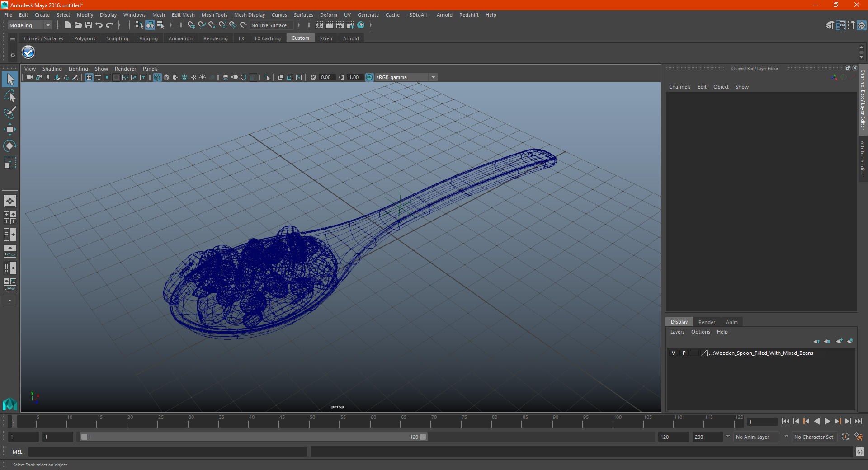
Task: Open shelf tab menu button
Action: 13,39
